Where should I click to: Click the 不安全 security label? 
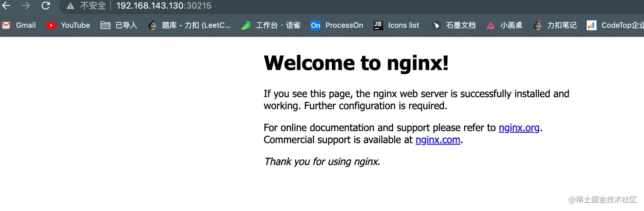pyautogui.click(x=93, y=6)
